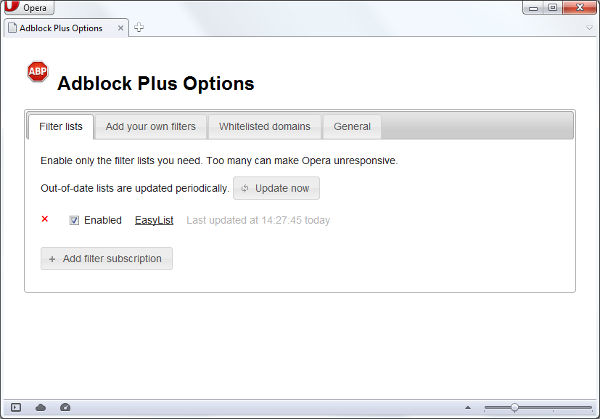Click the red ABP logo icon
Image resolution: width=600 pixels, height=419 pixels.
37,72
